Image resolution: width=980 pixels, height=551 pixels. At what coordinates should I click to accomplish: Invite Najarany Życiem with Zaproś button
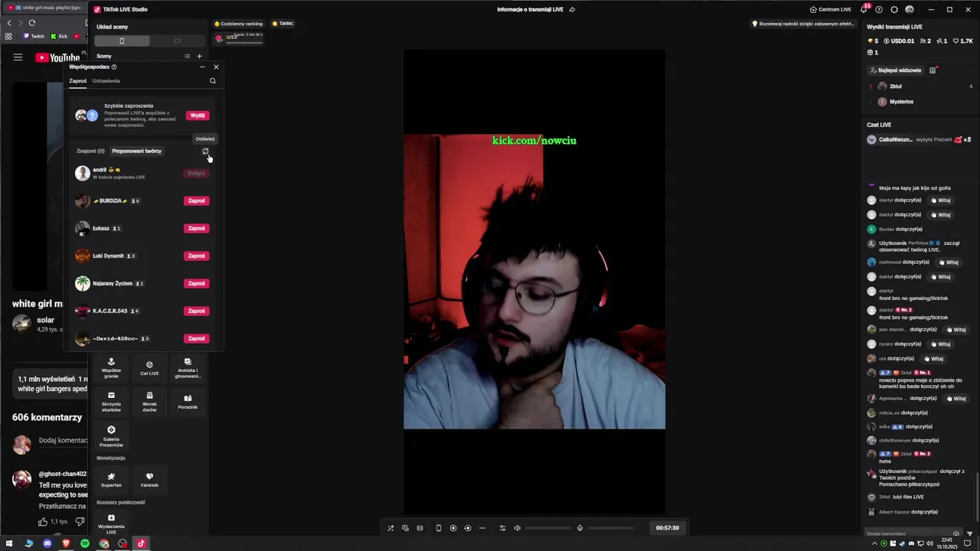click(197, 283)
